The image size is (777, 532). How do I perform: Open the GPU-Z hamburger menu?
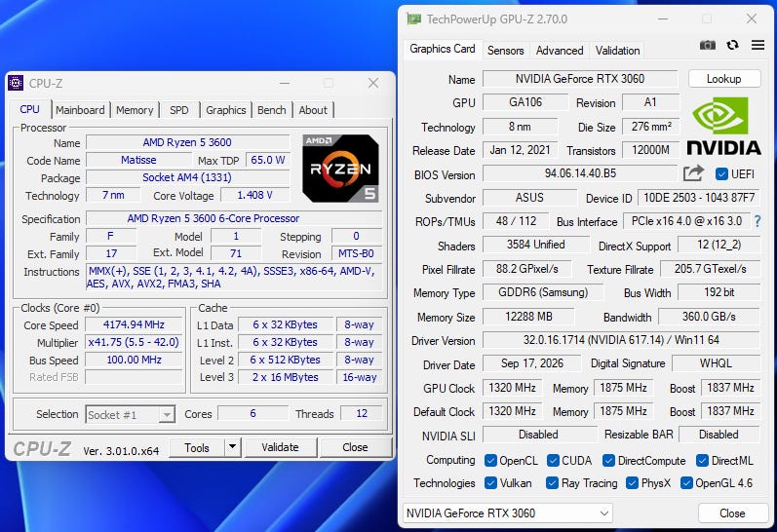pyautogui.click(x=758, y=45)
